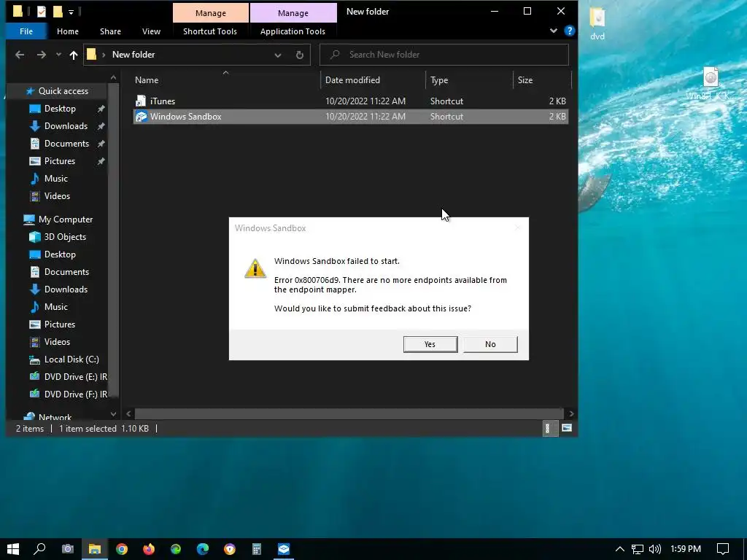Open recent locations dropdown arrow
This screenshot has height=560, width=747.
click(x=58, y=55)
